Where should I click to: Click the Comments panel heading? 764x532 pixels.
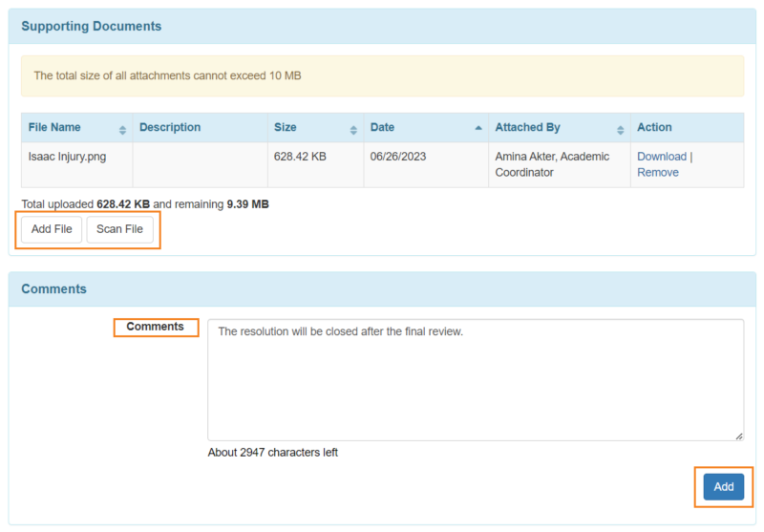[x=53, y=289]
